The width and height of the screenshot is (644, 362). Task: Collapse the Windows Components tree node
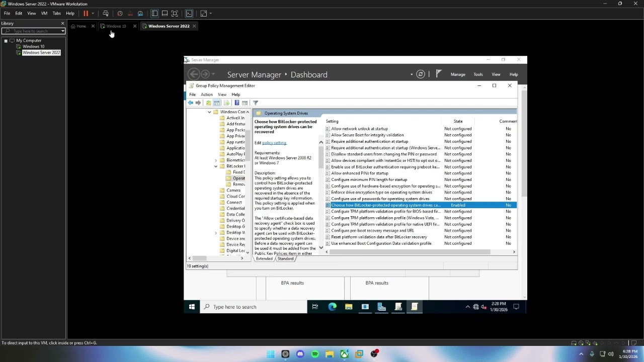click(x=209, y=112)
